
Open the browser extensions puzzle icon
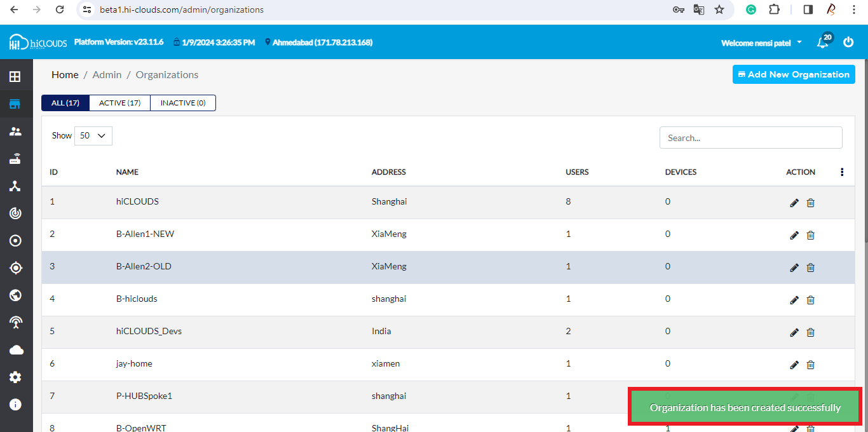coord(774,10)
